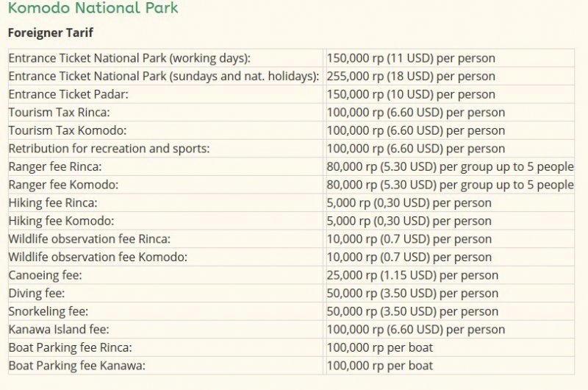The width and height of the screenshot is (588, 390).
Task: Click the Tourism Tax Rinca label
Action: point(60,113)
